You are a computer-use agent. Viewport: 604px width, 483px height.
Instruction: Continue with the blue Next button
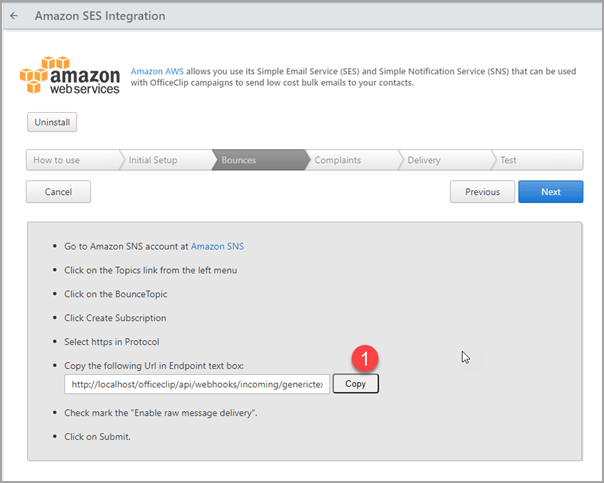click(x=550, y=191)
